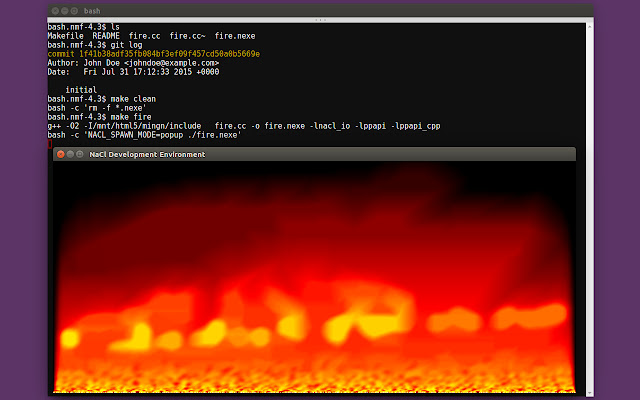Click the red terminal cursor block
This screenshot has height=400, width=640.
[x=50, y=144]
